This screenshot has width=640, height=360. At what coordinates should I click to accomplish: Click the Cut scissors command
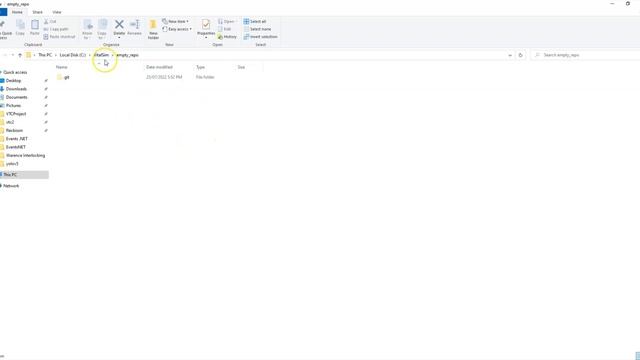click(x=50, y=22)
